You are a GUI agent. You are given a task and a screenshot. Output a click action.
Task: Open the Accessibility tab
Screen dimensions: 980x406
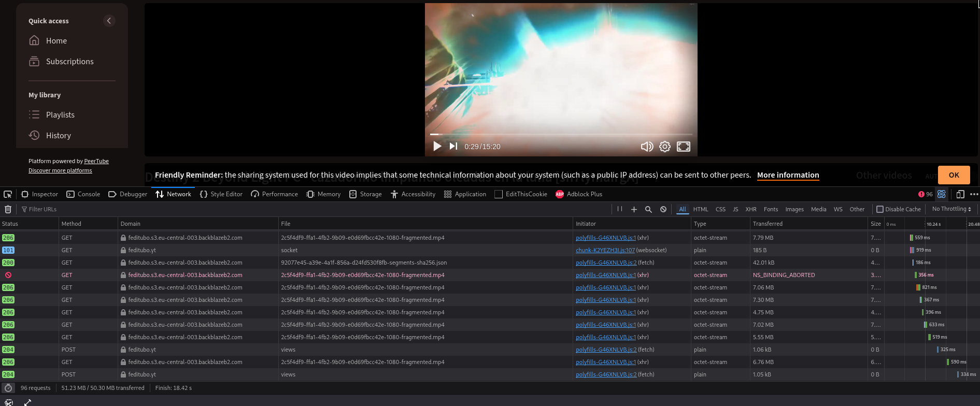point(413,194)
